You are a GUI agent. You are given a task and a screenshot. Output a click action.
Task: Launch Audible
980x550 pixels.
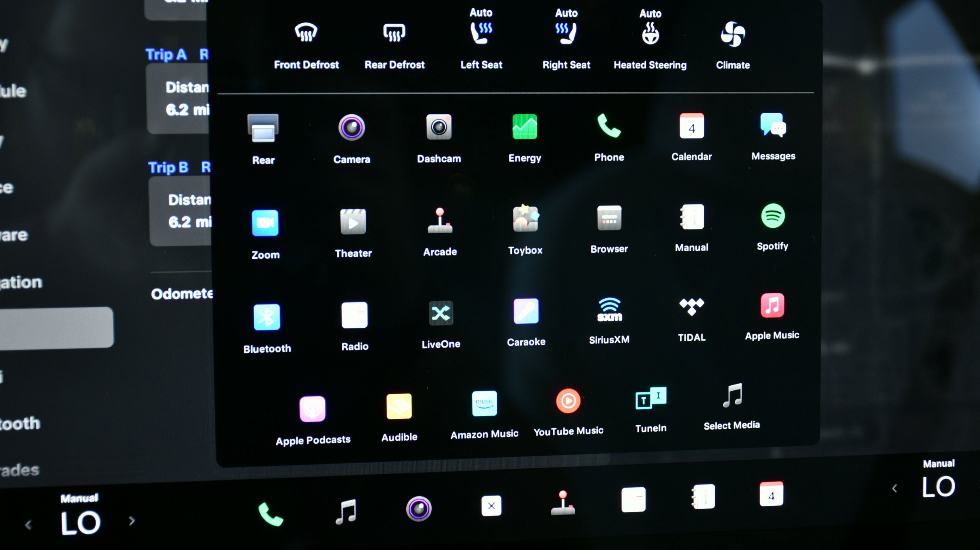tap(399, 418)
